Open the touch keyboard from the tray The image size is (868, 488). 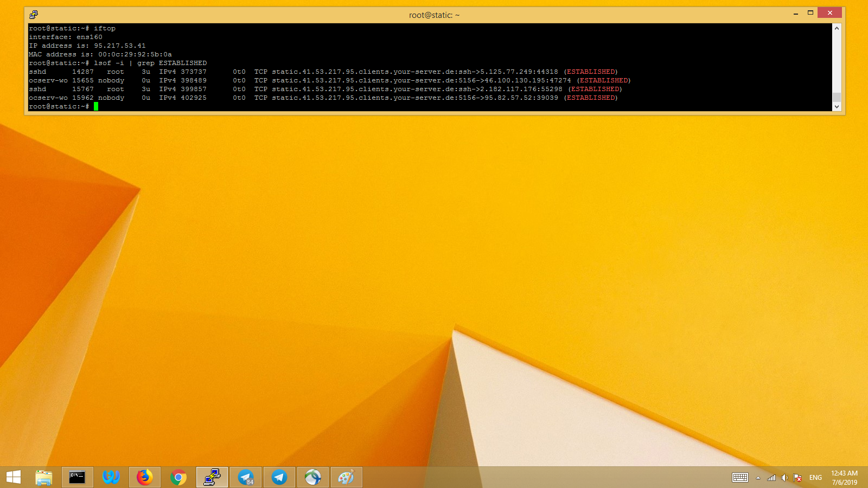(740, 478)
